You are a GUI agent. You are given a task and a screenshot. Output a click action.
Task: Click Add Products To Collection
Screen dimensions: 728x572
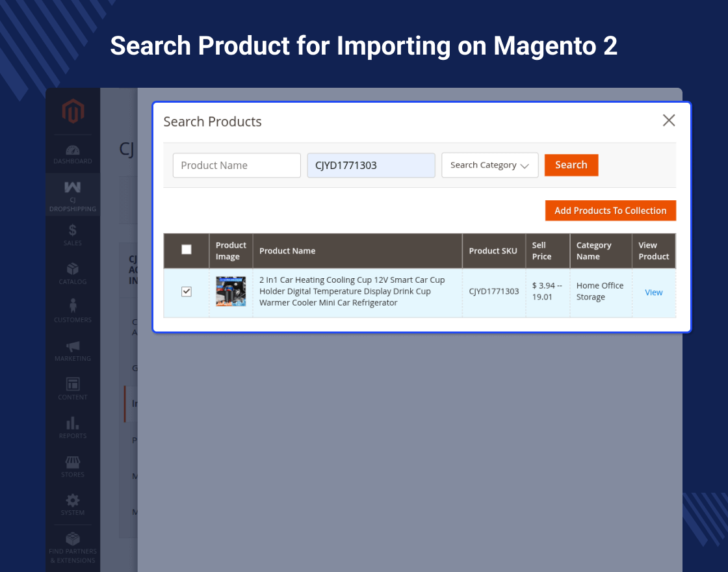(610, 211)
